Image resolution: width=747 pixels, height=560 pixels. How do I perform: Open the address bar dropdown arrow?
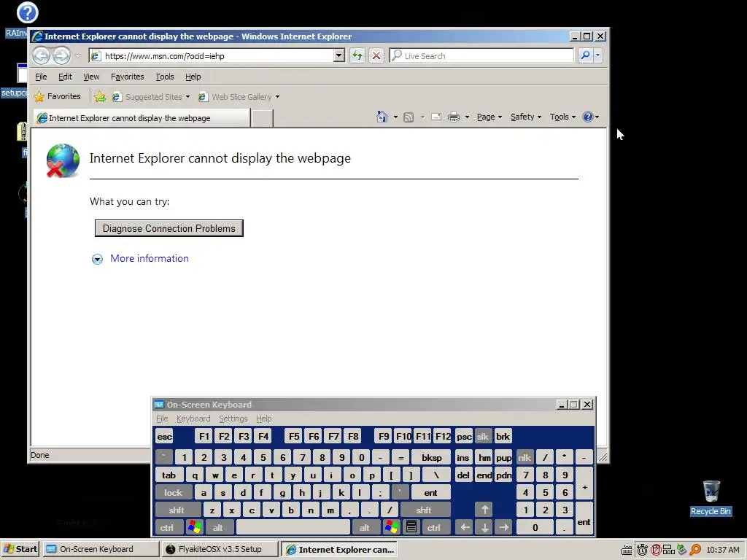[338, 55]
